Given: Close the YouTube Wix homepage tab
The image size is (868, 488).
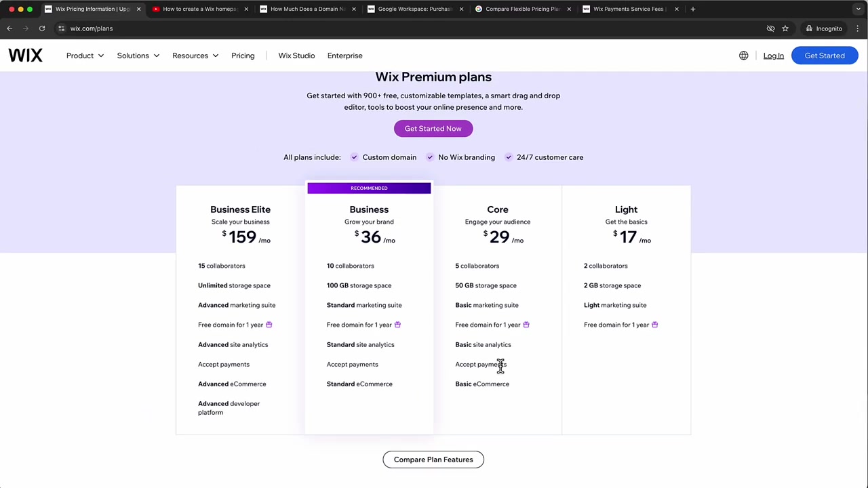Looking at the screenshot, I should point(246,9).
